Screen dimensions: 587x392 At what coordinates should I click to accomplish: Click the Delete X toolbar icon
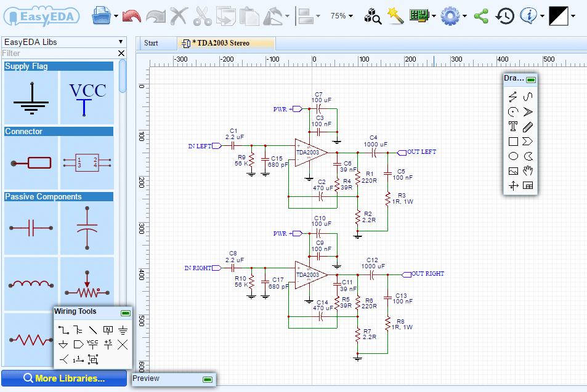tap(179, 16)
